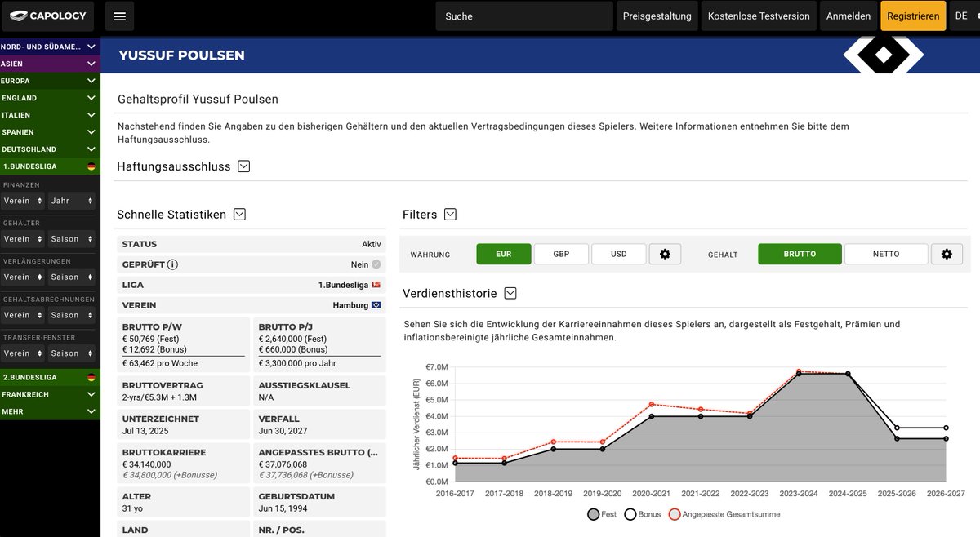Expand the Asien menu
Screen dimensions: 980x537
click(50, 64)
